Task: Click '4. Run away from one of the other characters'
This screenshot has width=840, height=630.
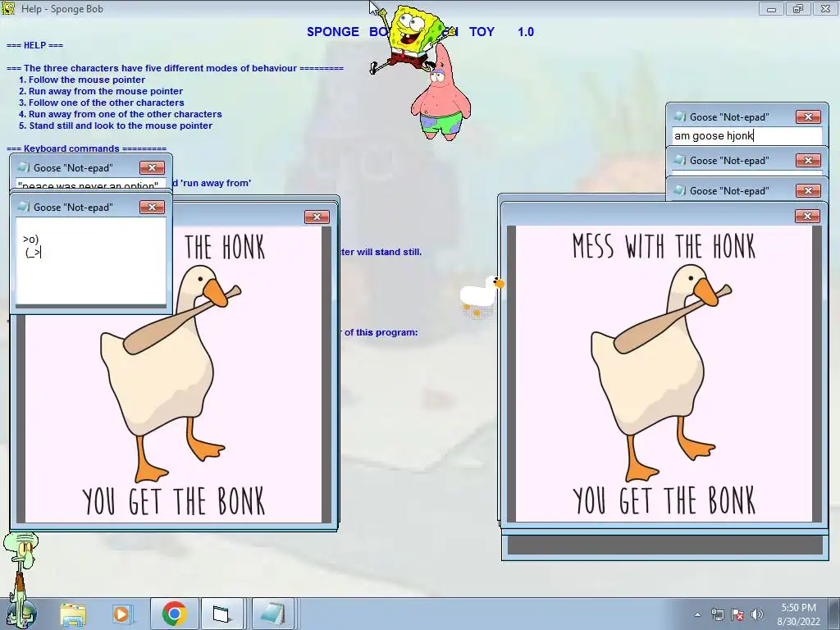Action: click(x=120, y=114)
